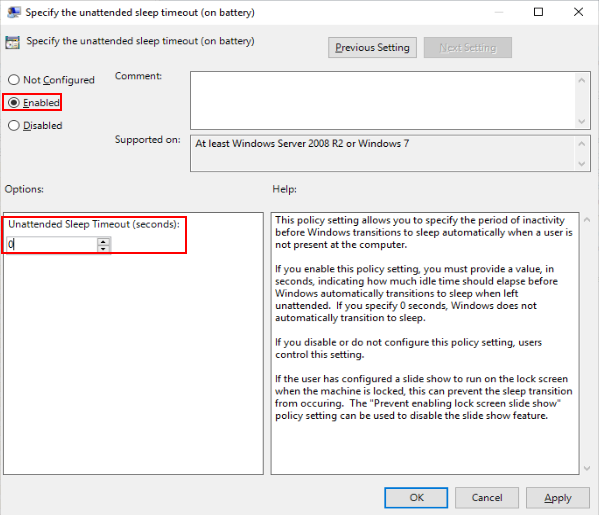Click the policy setting icon beside the heading
Viewport: 599px width, 515px height.
click(12, 42)
